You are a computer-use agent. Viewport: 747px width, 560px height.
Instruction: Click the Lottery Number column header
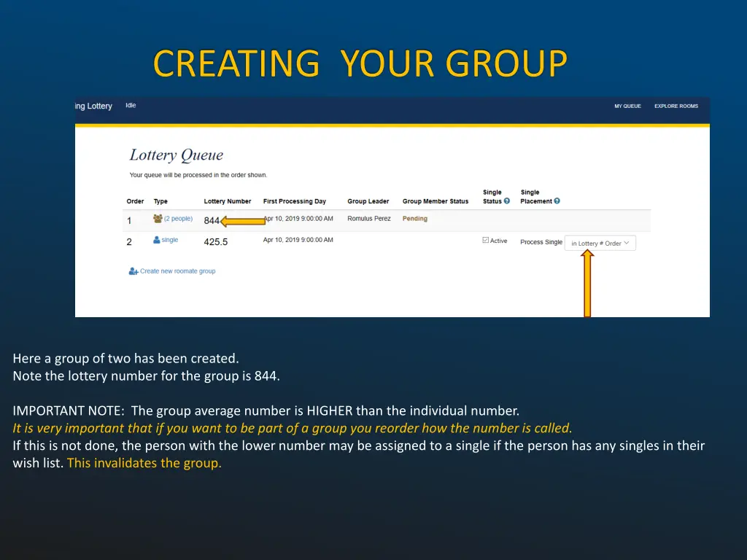click(x=227, y=201)
